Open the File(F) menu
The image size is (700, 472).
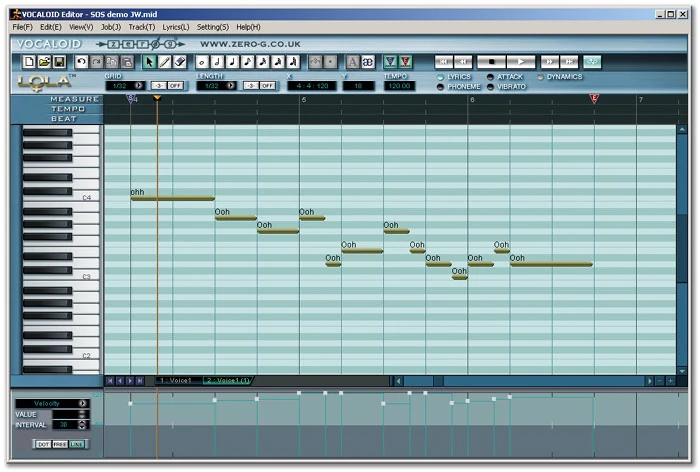[x=22, y=27]
